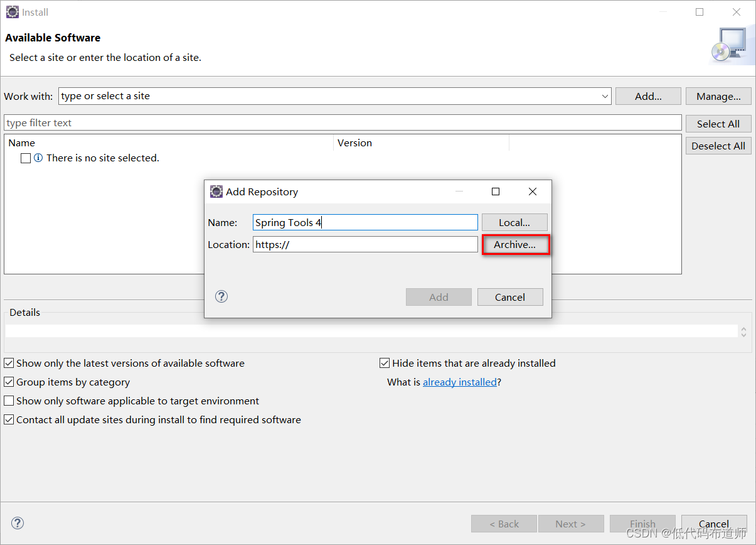
Task: Click the Local... button in Add Repository
Action: pyautogui.click(x=514, y=222)
